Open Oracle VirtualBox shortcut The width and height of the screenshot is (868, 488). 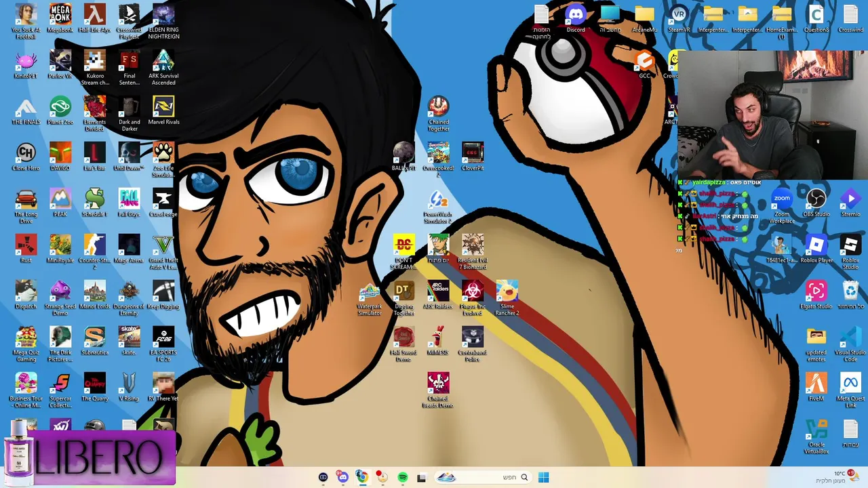(x=816, y=436)
